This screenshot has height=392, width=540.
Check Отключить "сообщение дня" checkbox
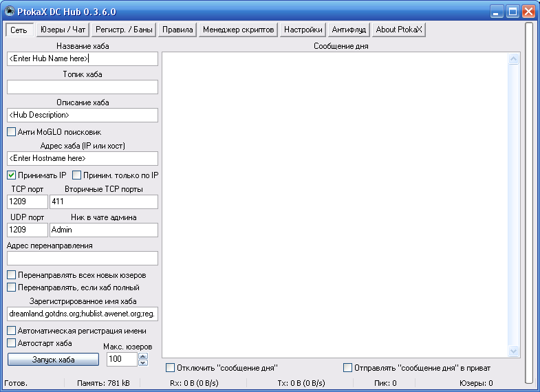[170, 368]
